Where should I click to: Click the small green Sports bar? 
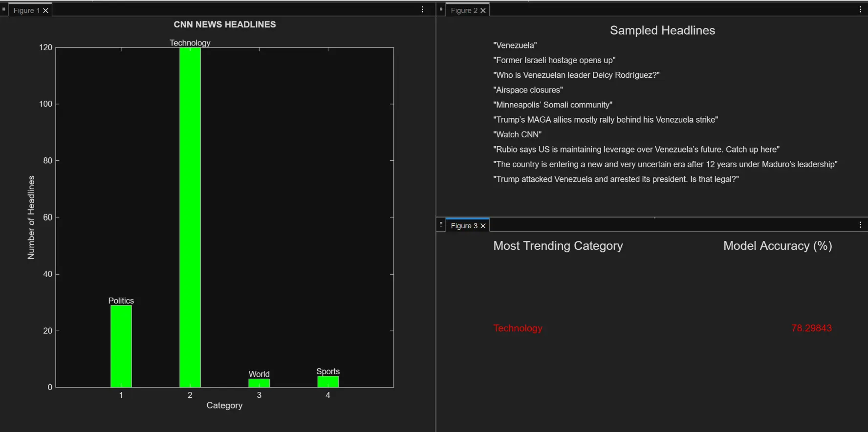pos(328,382)
